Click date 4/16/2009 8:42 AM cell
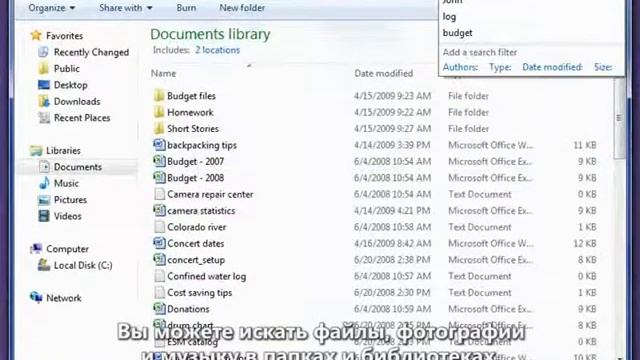Viewport: 640px width, 360px height. pyautogui.click(x=392, y=244)
